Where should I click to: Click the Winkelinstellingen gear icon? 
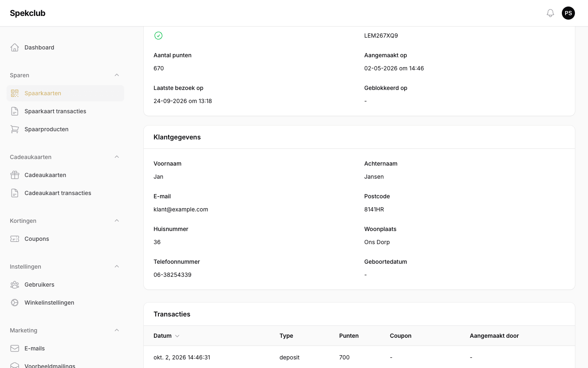click(x=15, y=303)
